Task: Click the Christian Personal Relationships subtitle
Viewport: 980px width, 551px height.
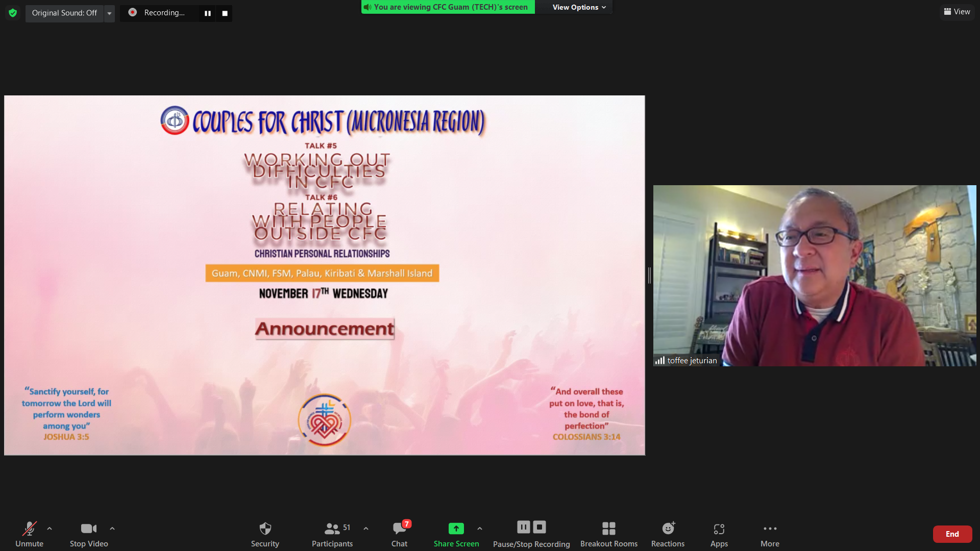Action: point(322,254)
